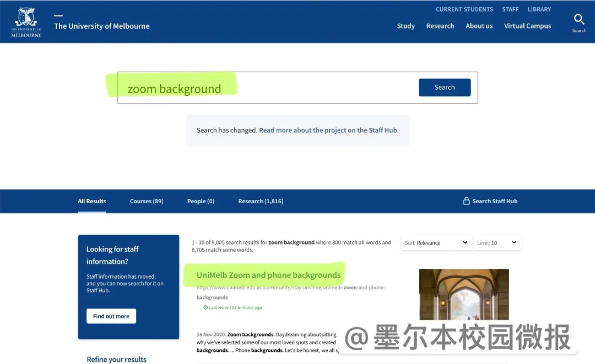Open the About us menu
595x364 pixels.
(479, 26)
